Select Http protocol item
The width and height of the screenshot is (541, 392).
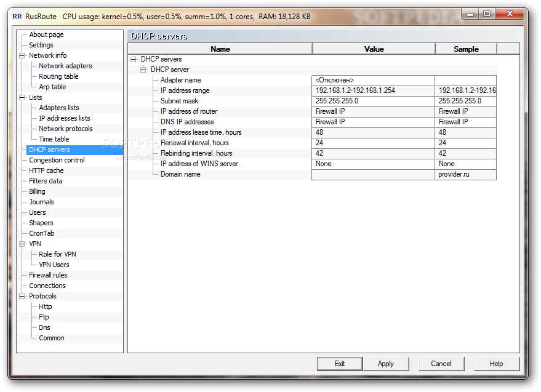point(45,306)
